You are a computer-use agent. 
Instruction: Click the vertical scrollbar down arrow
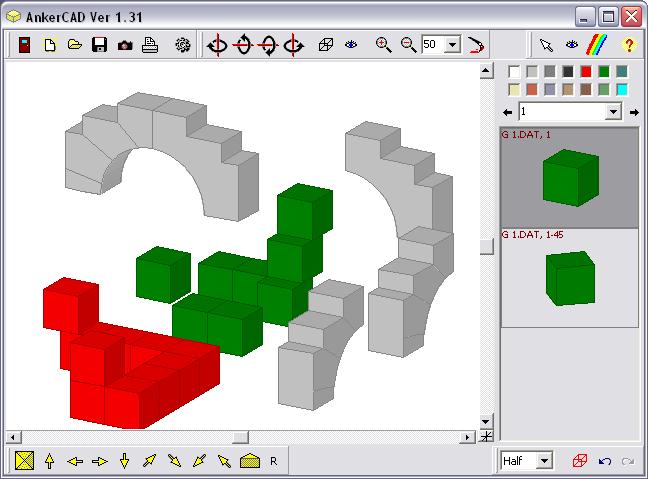486,422
